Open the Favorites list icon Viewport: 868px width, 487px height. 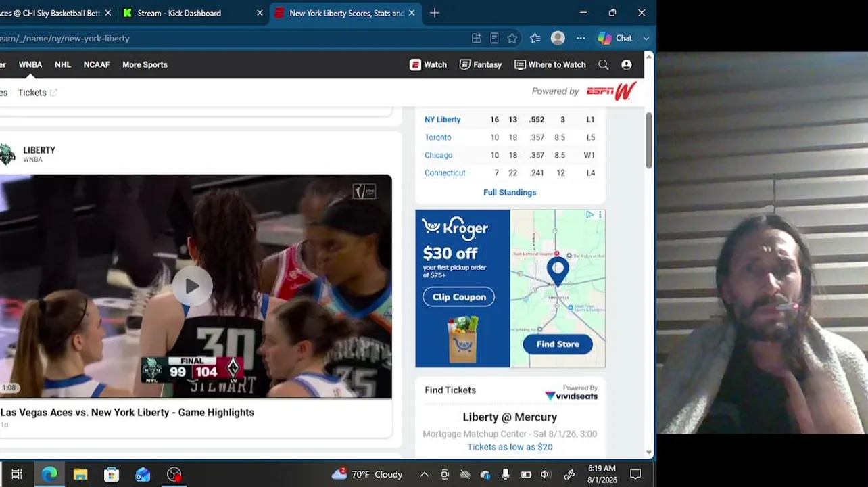click(x=535, y=39)
